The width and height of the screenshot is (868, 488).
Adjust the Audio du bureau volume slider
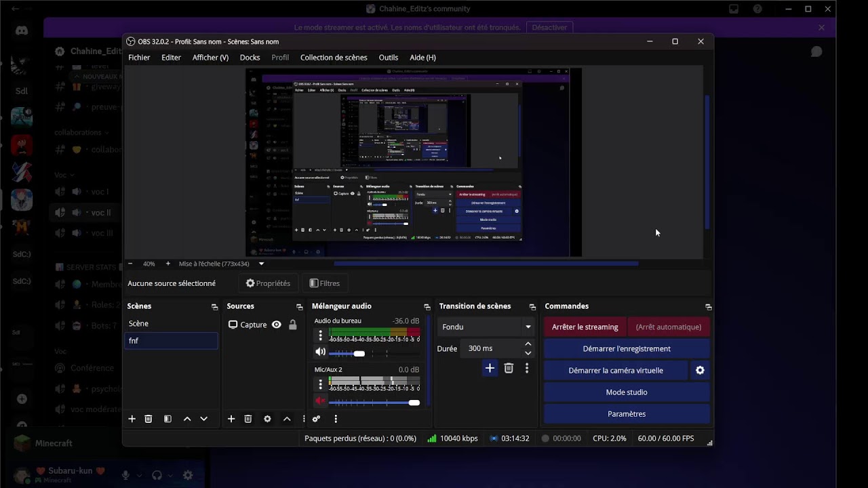point(374,353)
